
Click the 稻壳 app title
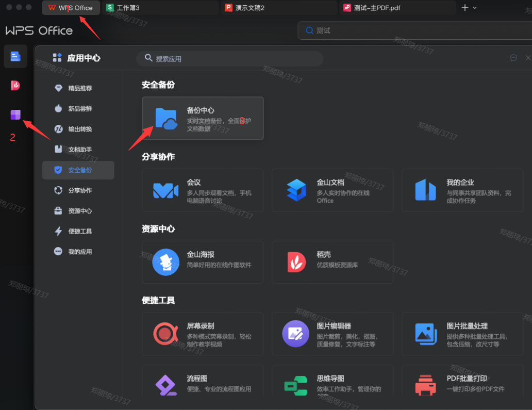tap(324, 254)
